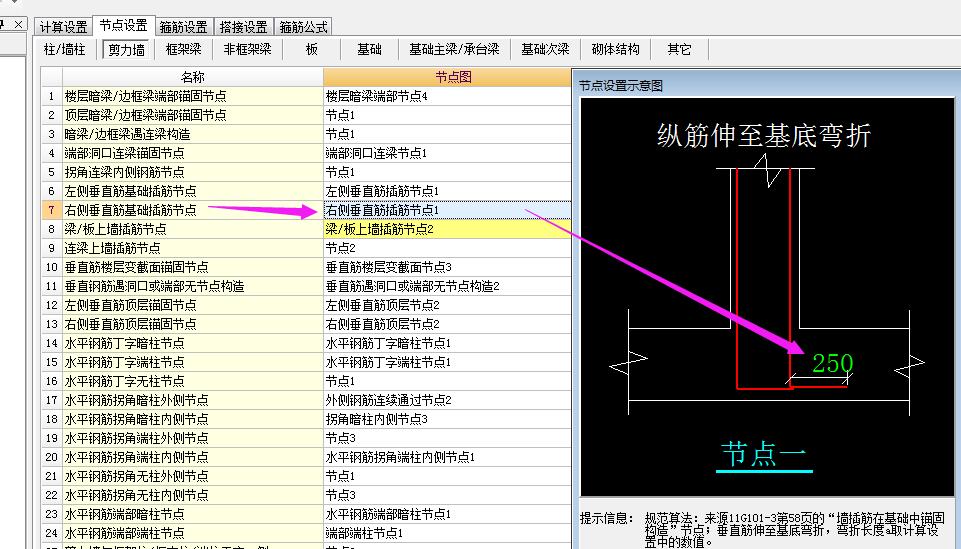Click cell 外侧钢筋连续通过节点2

(x=447, y=400)
